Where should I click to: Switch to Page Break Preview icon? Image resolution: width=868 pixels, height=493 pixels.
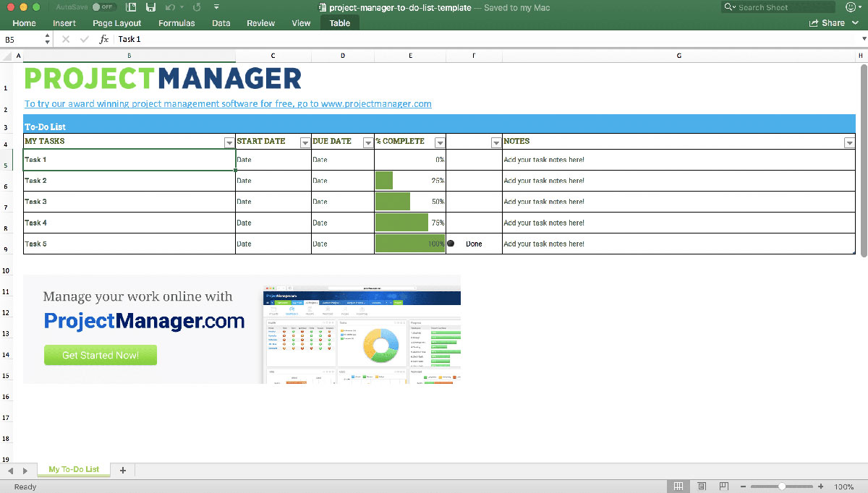724,486
